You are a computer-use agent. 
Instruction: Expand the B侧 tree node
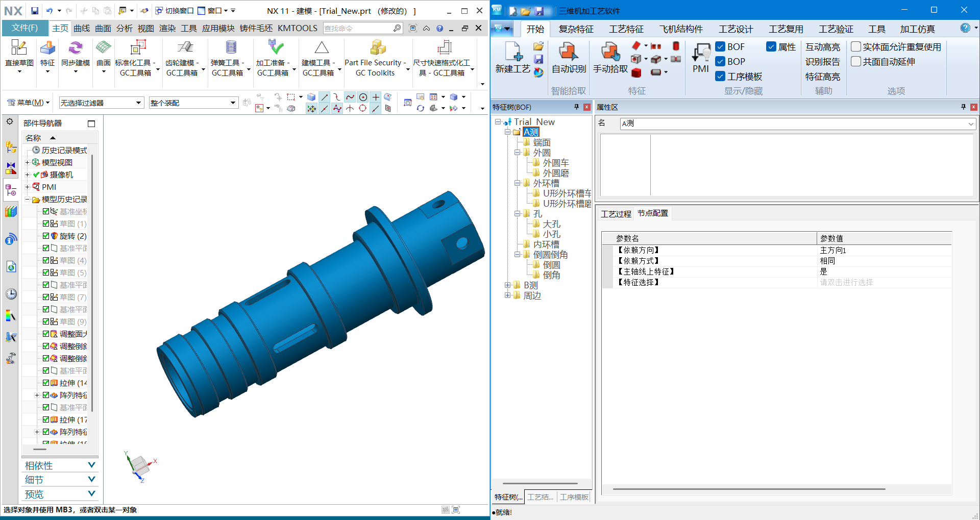[x=507, y=285]
